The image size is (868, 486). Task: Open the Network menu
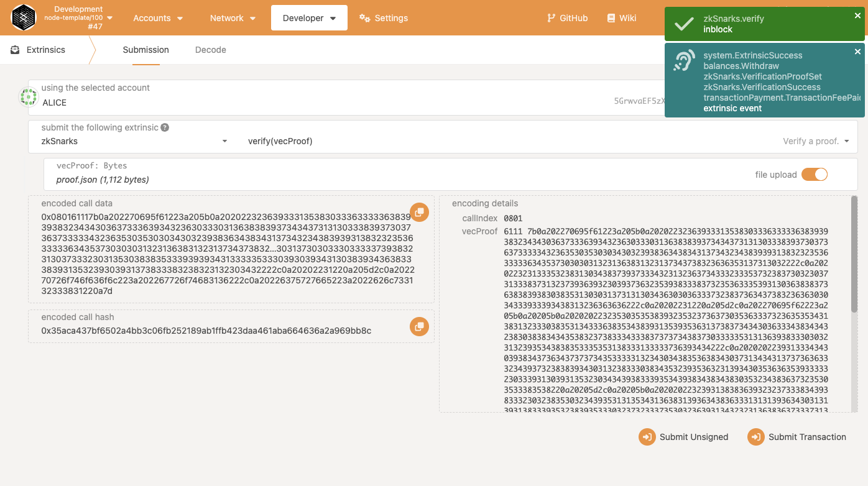[x=233, y=18]
